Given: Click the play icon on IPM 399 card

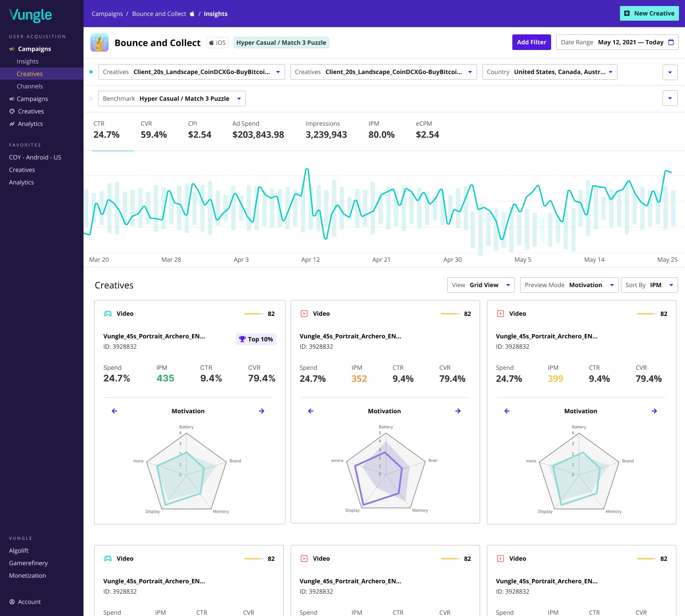Looking at the screenshot, I should 500,314.
